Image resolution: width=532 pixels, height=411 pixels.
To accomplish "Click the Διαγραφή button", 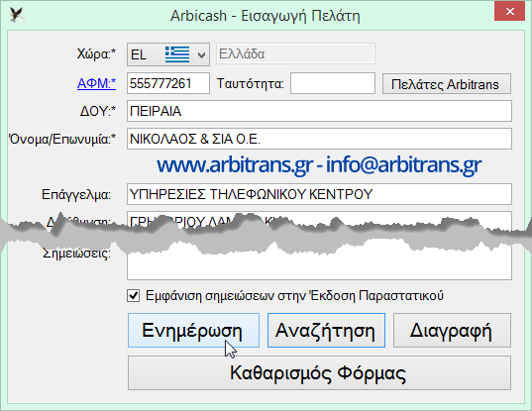I will [x=452, y=331].
